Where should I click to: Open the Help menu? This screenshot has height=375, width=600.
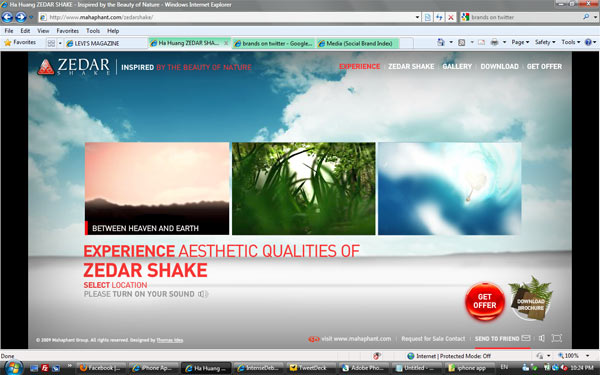coord(113,31)
